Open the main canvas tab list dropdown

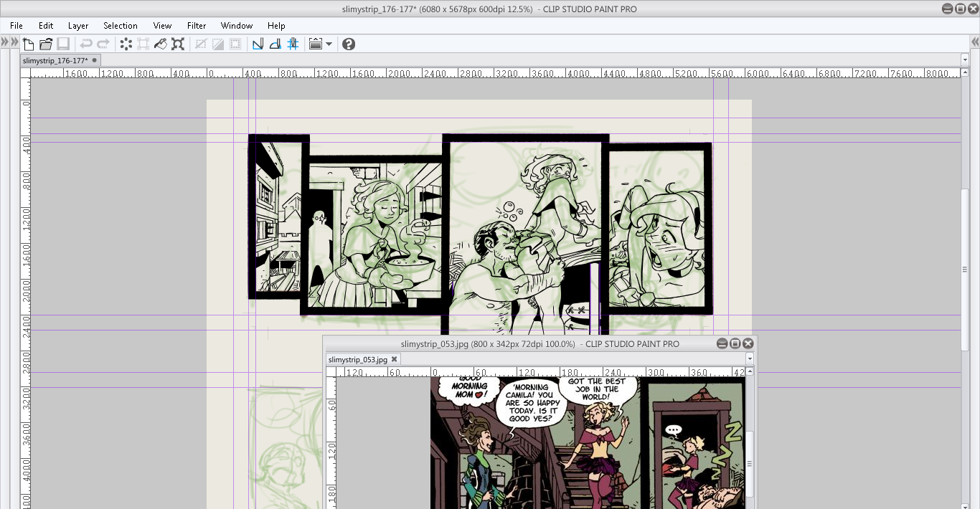(965, 60)
